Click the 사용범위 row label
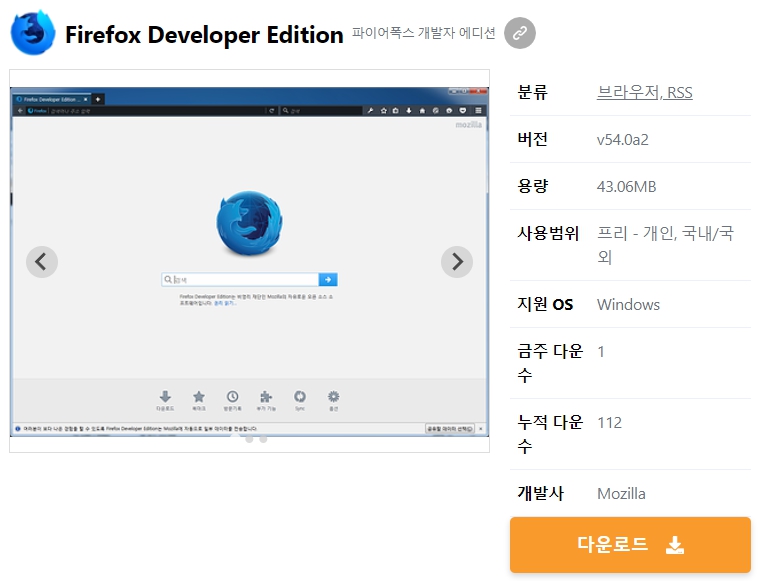The height and width of the screenshot is (581, 763). click(548, 234)
